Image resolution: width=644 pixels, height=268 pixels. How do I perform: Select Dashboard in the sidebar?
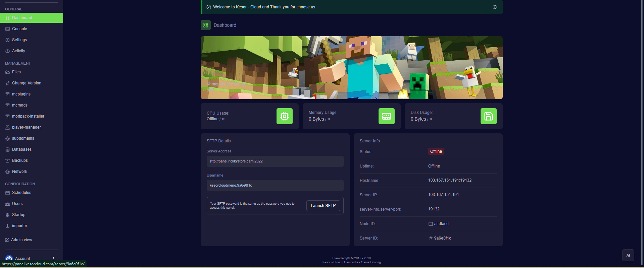point(32,18)
